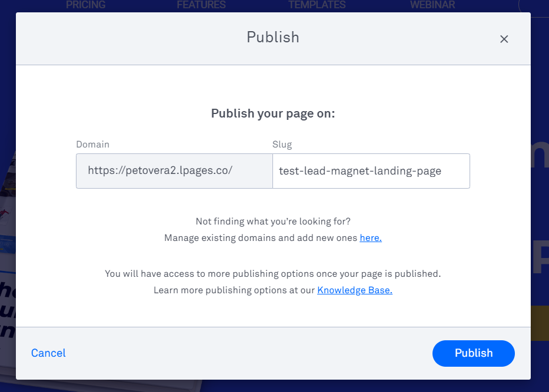
Task: Open the Knowledge Base link
Action: pyautogui.click(x=354, y=290)
